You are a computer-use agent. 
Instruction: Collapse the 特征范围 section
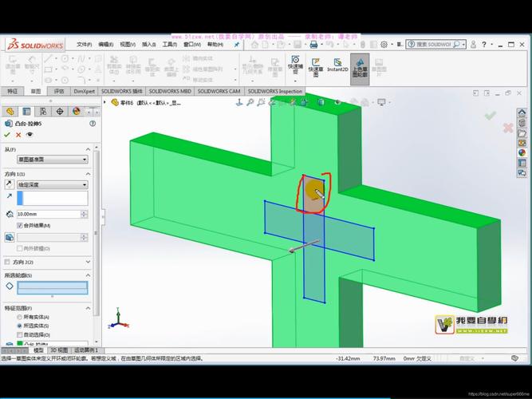(x=88, y=308)
